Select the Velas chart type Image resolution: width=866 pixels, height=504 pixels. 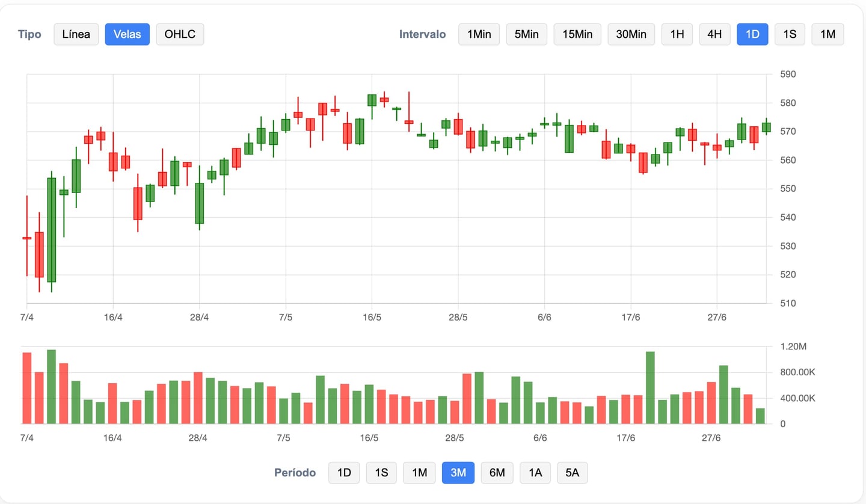pyautogui.click(x=127, y=34)
